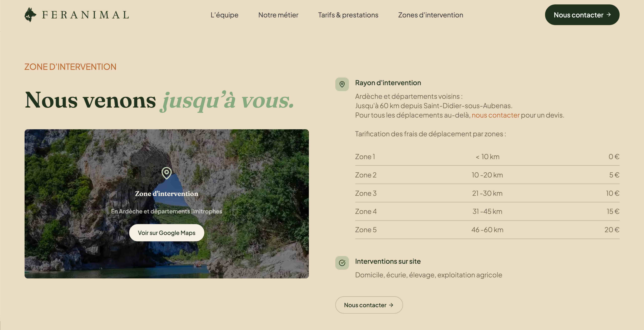Click the Feranimal wolf logo icon
This screenshot has height=330, width=644.
[30, 15]
